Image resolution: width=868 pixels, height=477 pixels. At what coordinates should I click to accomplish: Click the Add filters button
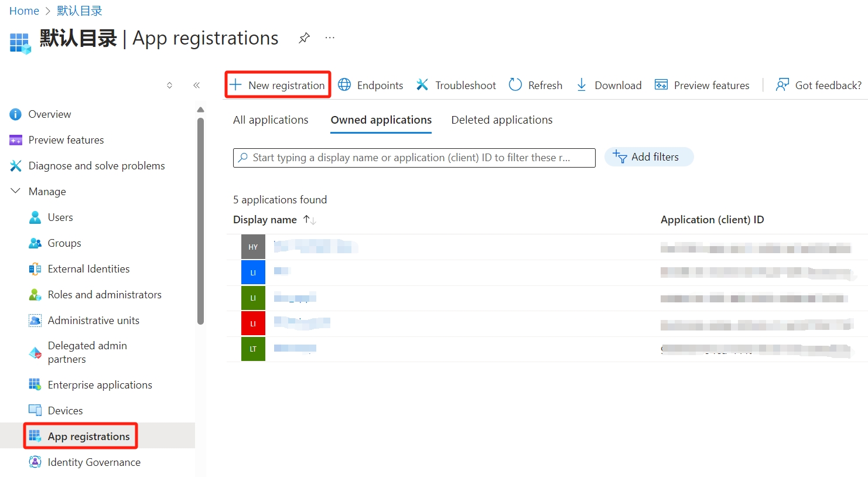click(648, 157)
